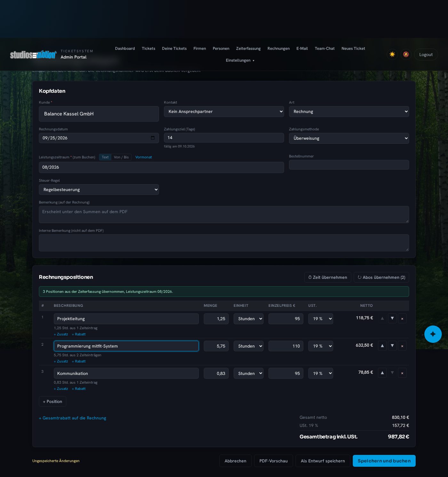Delete the Projektleitung position

pos(402,319)
